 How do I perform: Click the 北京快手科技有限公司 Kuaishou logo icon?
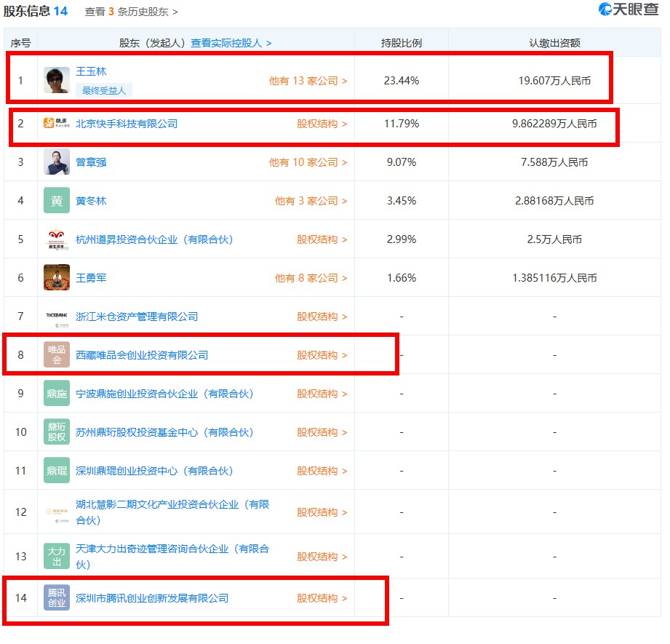57,124
